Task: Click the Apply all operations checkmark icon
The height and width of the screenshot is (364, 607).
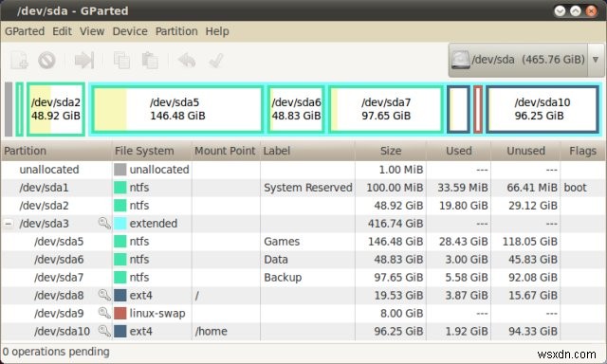Action: click(x=215, y=61)
